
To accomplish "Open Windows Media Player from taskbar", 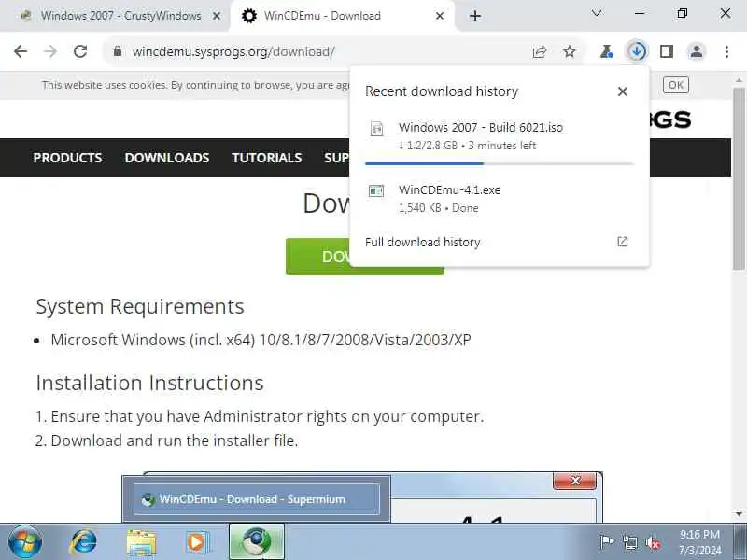I will (196, 542).
